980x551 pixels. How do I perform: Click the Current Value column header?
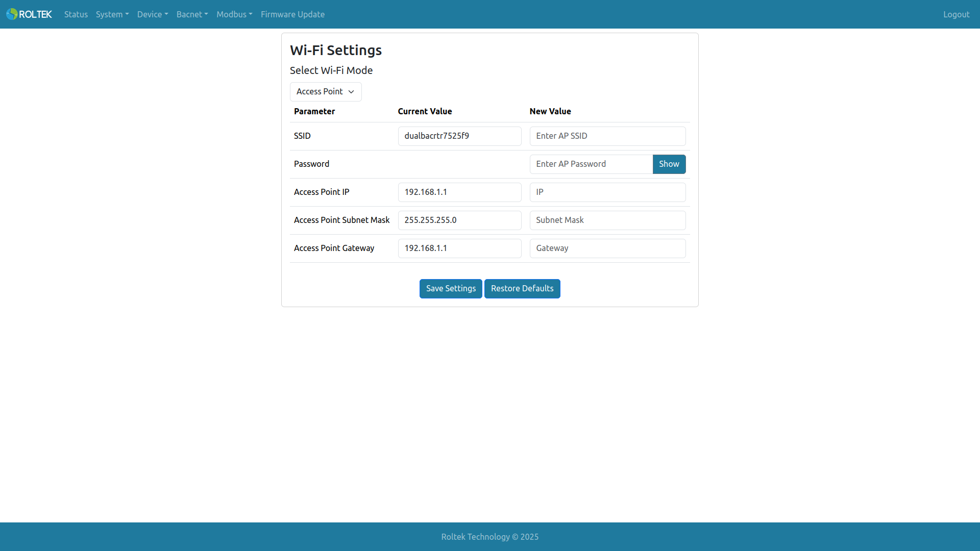pyautogui.click(x=425, y=111)
